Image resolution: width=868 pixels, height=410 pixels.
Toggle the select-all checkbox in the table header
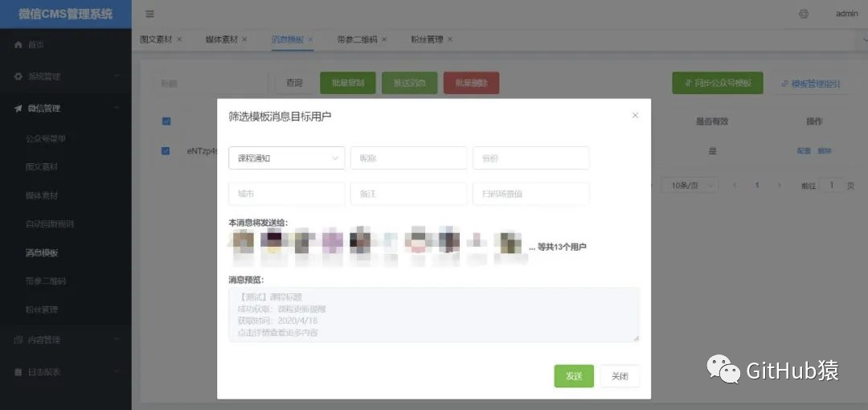coord(166,121)
